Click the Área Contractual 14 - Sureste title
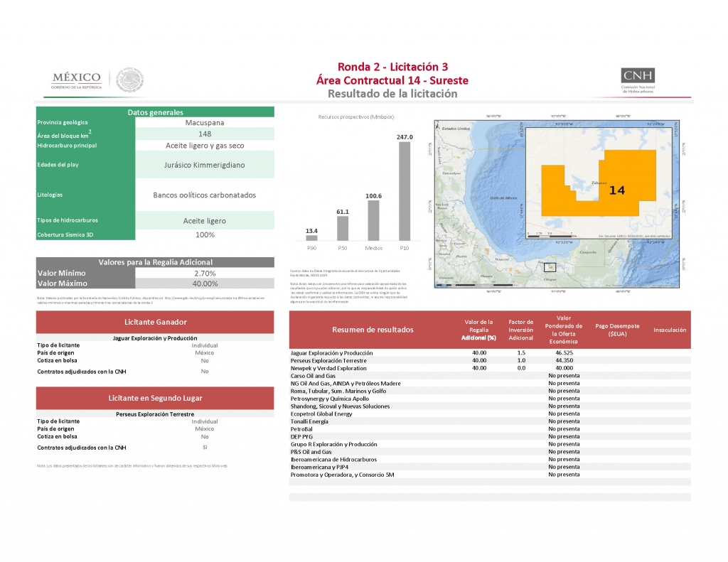 (392, 80)
